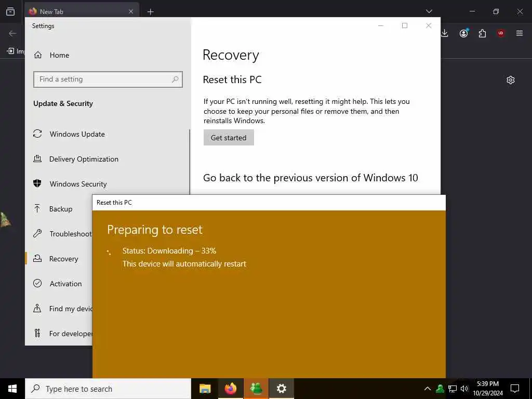Click the Update & Security heading

[x=63, y=103]
